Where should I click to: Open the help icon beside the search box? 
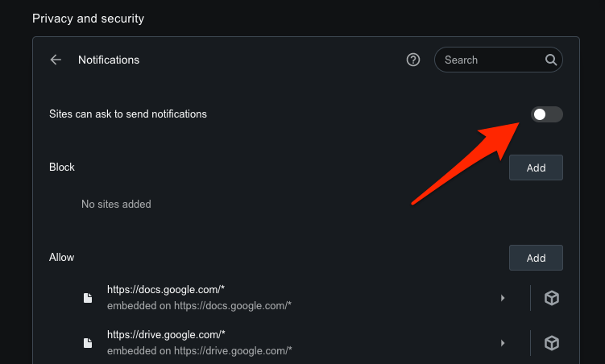[413, 60]
